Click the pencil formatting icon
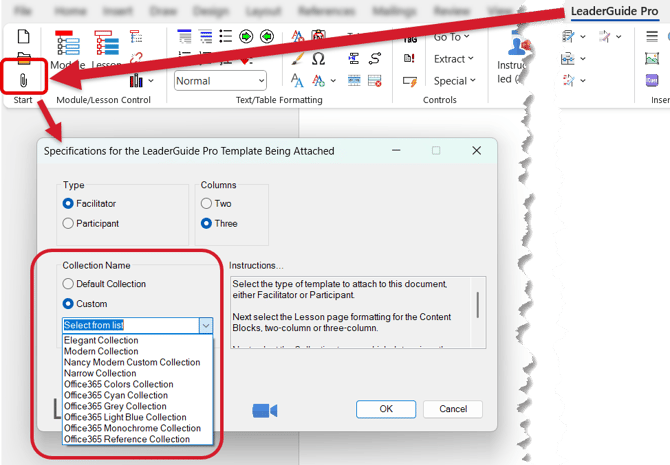Screen dimensions: 670x465 pos(297,59)
